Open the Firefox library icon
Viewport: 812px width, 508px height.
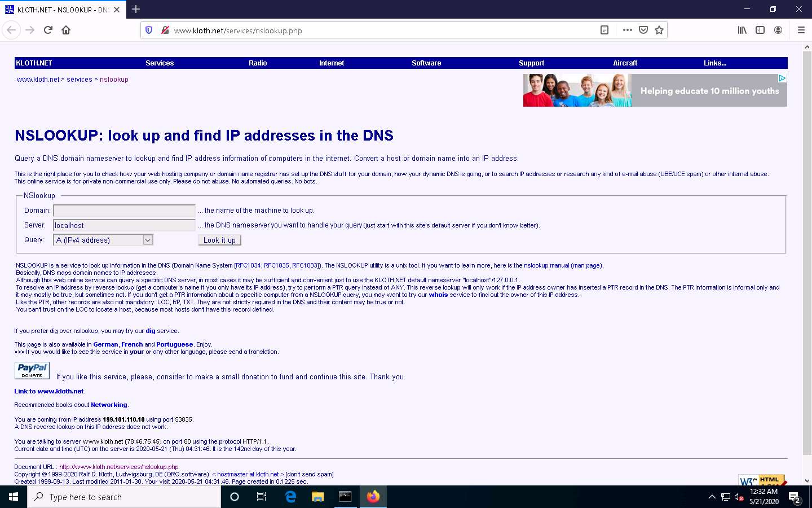pos(742,30)
